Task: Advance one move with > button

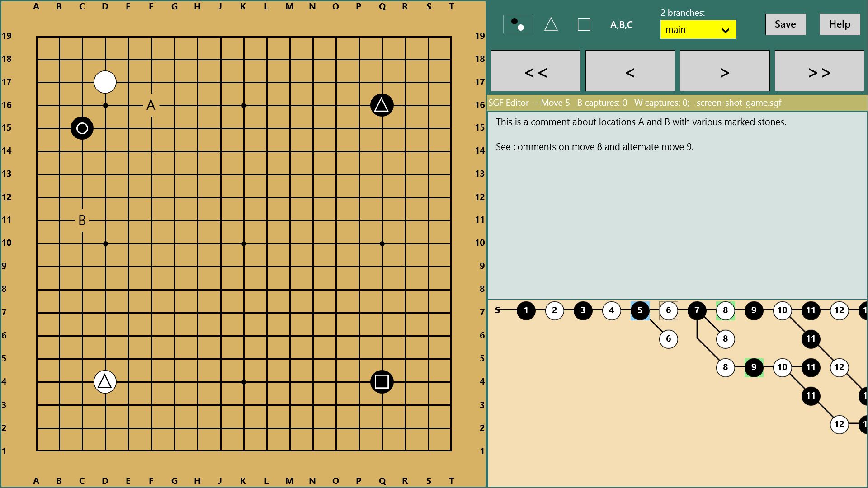Action: 724,71
